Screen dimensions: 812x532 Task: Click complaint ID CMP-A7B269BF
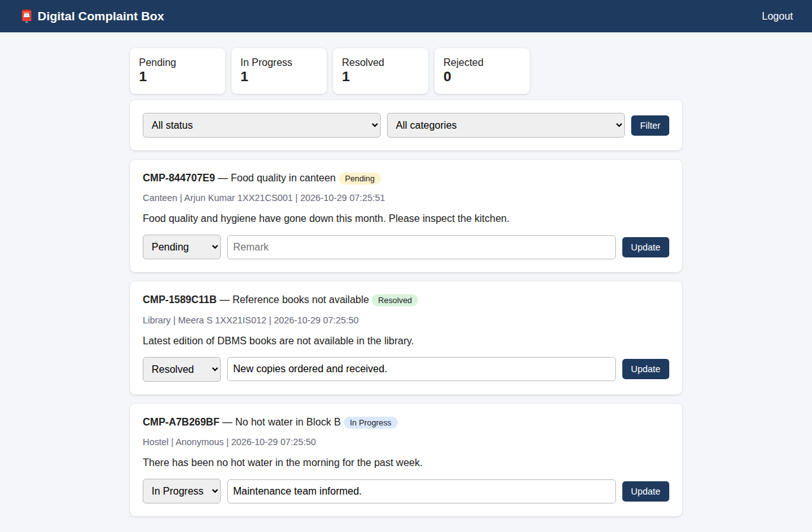coord(181,422)
